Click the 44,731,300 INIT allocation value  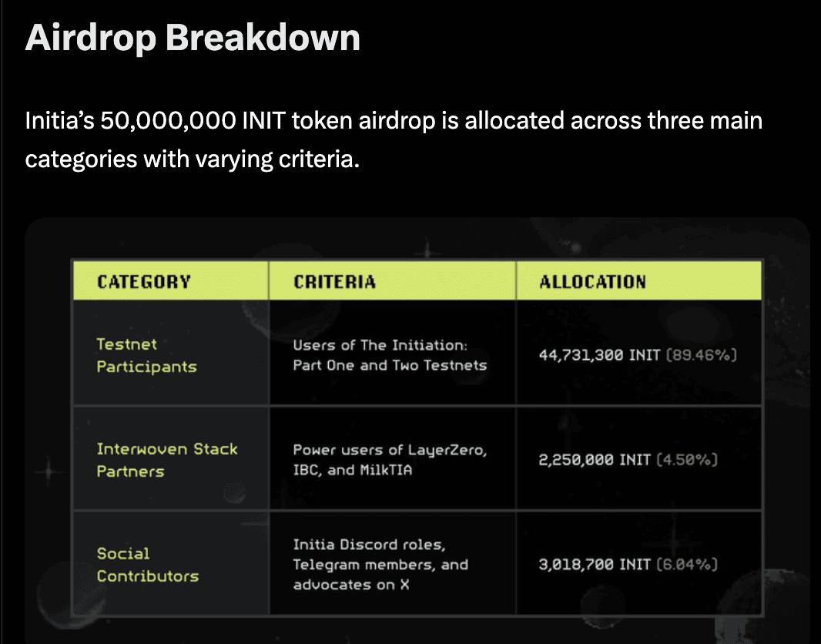pos(598,356)
